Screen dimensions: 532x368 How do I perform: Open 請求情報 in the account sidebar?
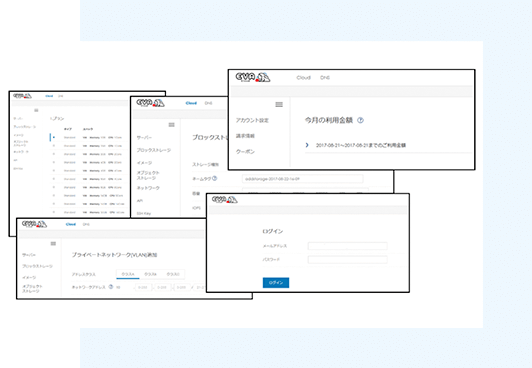click(x=245, y=136)
